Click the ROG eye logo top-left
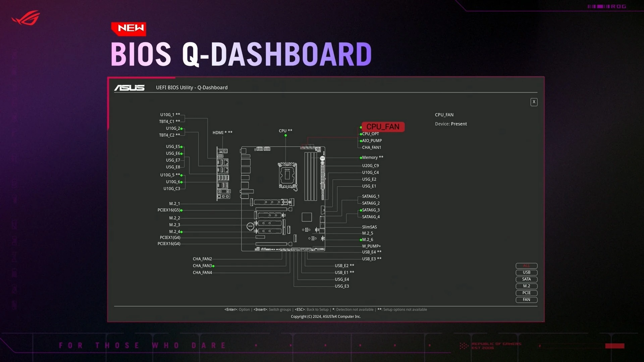Viewport: 644px width, 362px height. [26, 18]
